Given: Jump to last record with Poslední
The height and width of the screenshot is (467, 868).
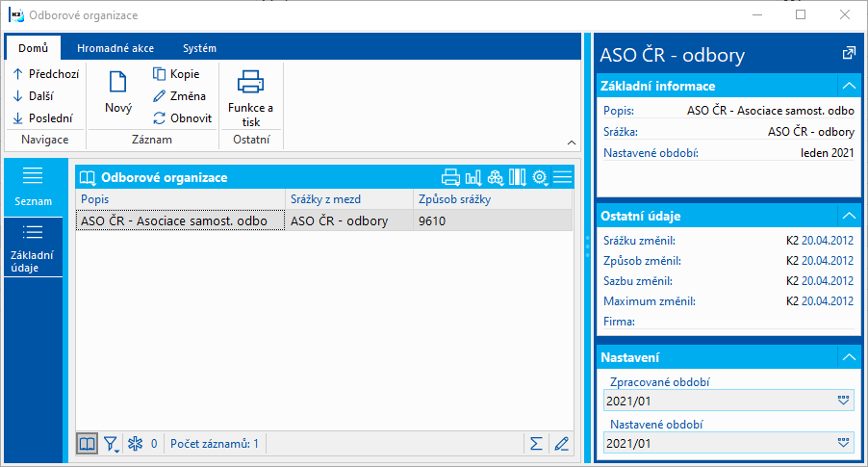Looking at the screenshot, I should click(42, 118).
